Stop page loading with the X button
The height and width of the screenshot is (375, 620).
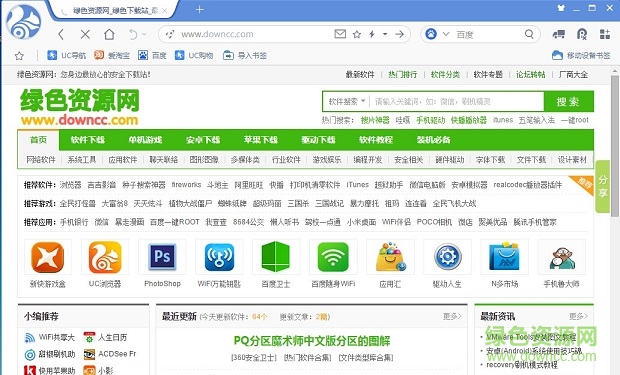85,34
